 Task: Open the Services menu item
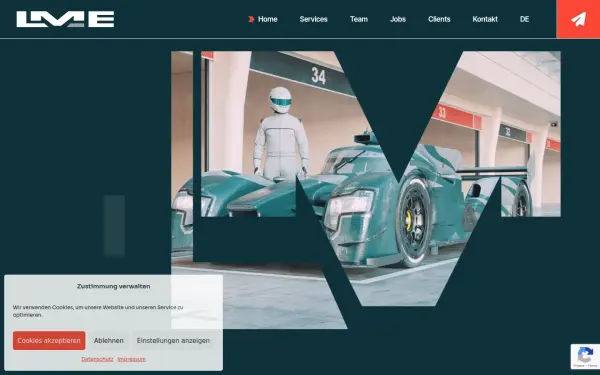[x=313, y=19]
